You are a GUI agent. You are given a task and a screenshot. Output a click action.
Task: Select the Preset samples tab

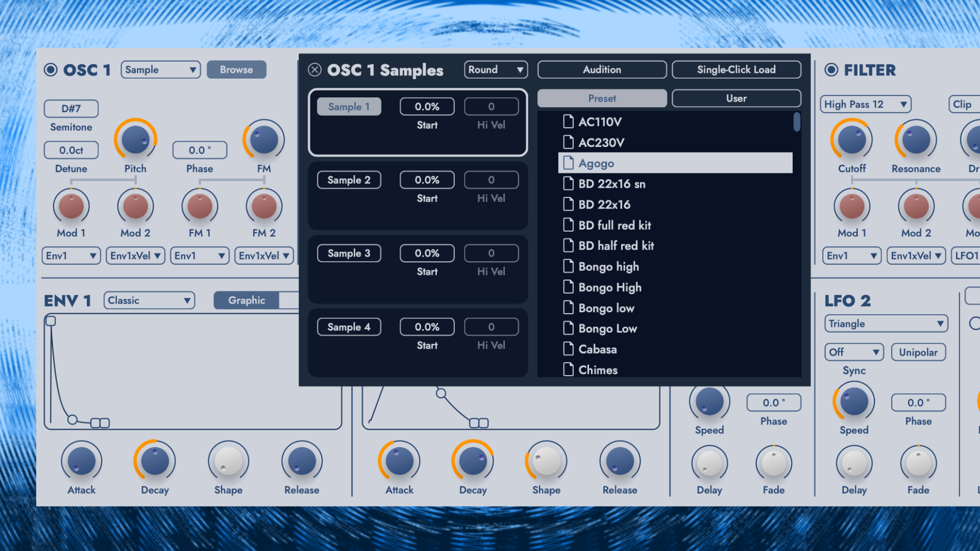(602, 98)
